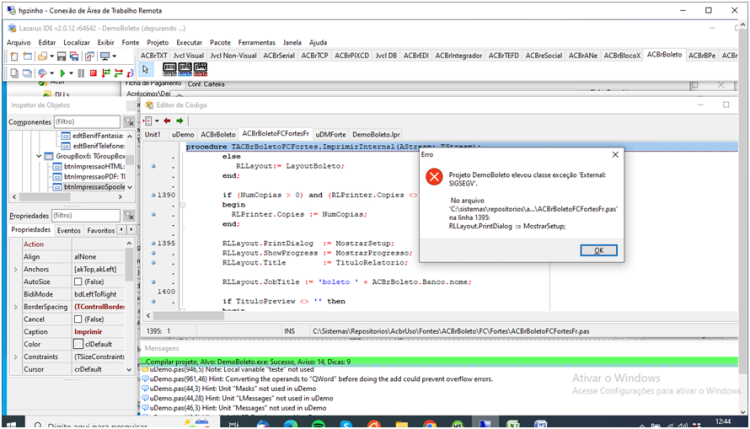Click the Step Into debug icon

coord(106,73)
